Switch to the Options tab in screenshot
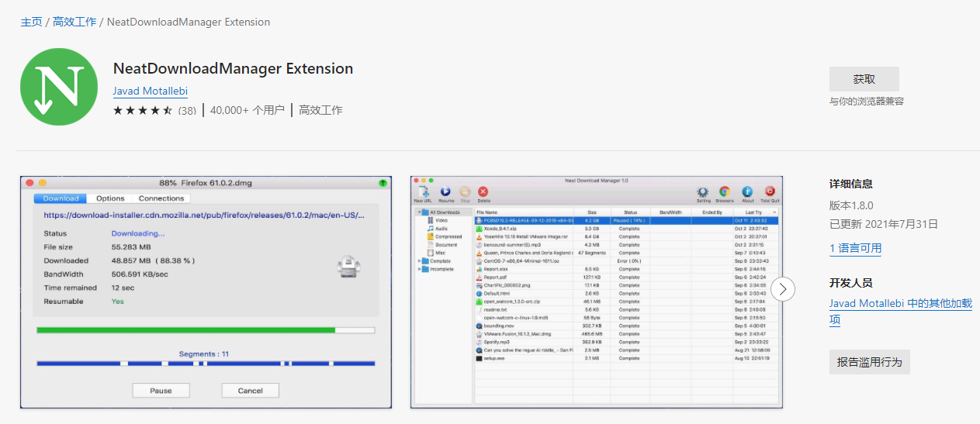980x424 pixels. [x=110, y=198]
